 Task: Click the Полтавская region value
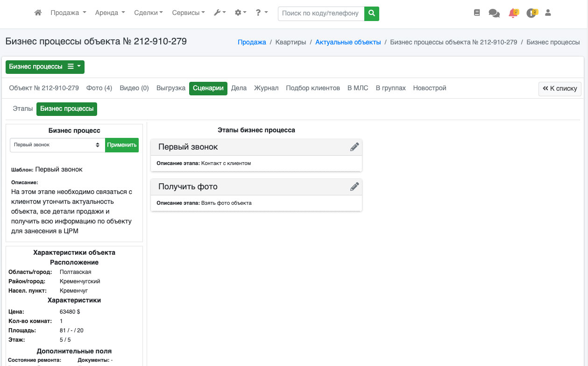[x=76, y=272]
